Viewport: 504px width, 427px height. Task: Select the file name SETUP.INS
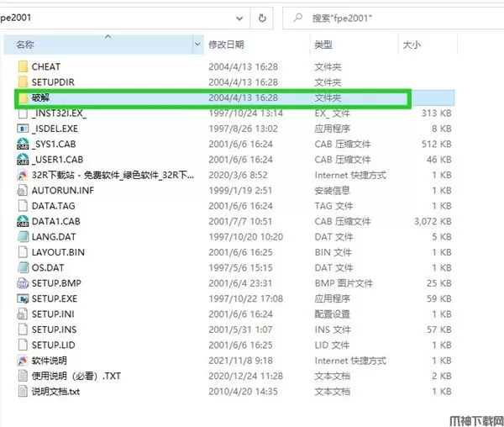point(54,329)
